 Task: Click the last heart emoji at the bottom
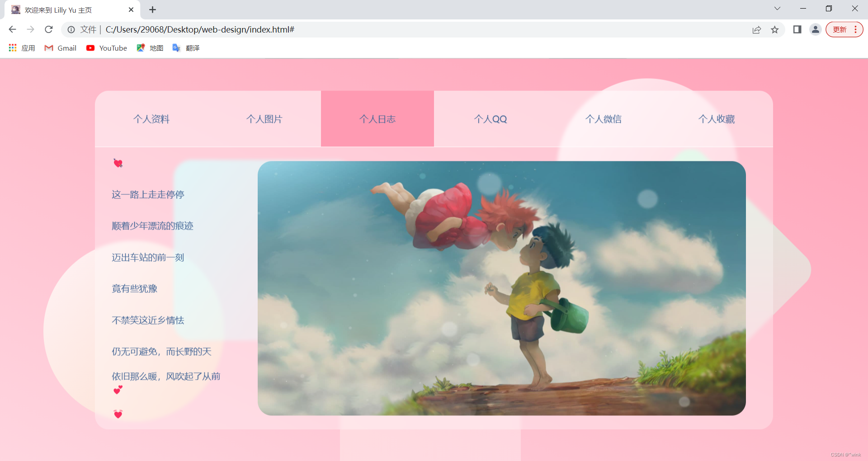pos(118,414)
